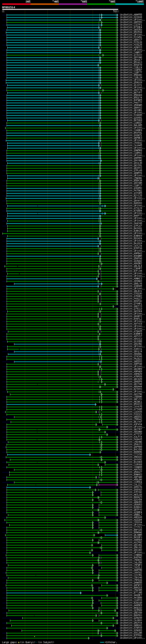Click the green ~80% identity legend bar
The image size is (146, 644).
point(102,4)
